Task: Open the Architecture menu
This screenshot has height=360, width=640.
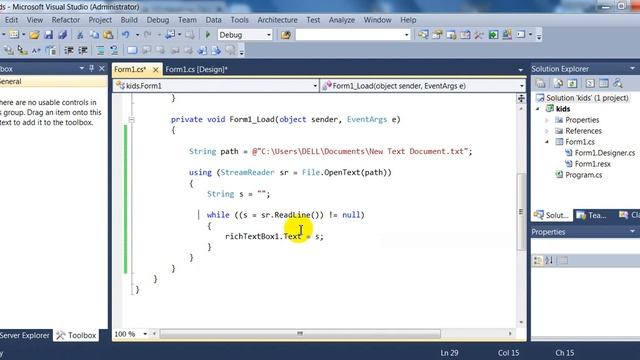Action: (x=277, y=20)
